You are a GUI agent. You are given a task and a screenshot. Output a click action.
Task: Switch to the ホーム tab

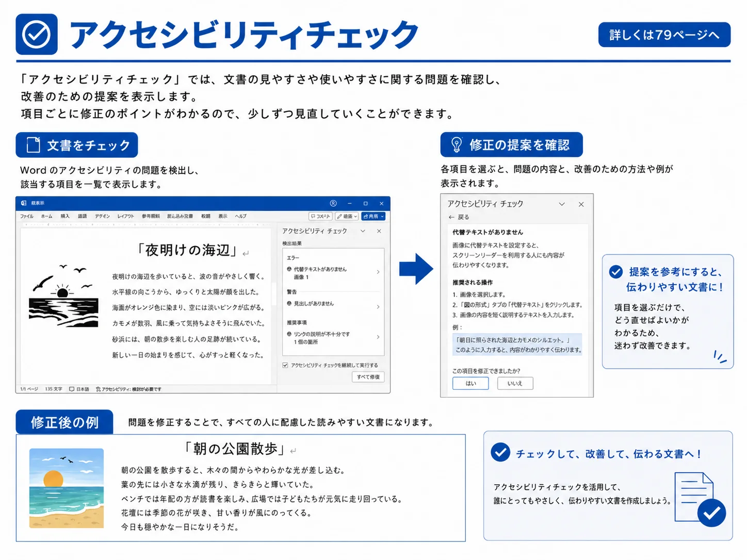point(46,216)
